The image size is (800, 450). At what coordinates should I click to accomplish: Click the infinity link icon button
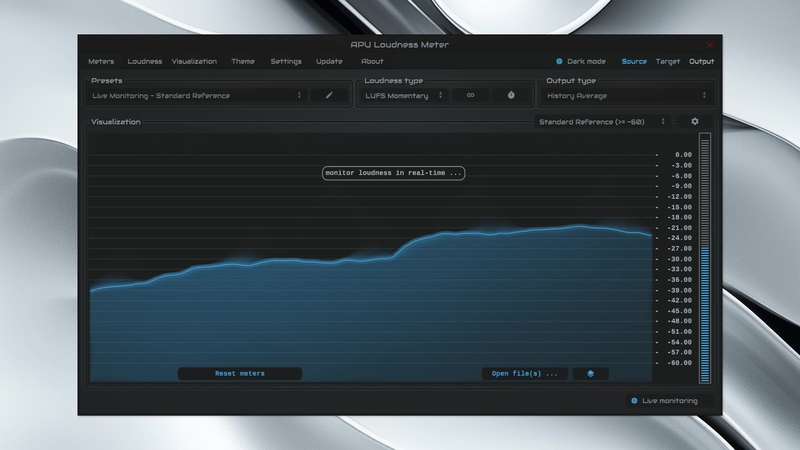coord(470,95)
